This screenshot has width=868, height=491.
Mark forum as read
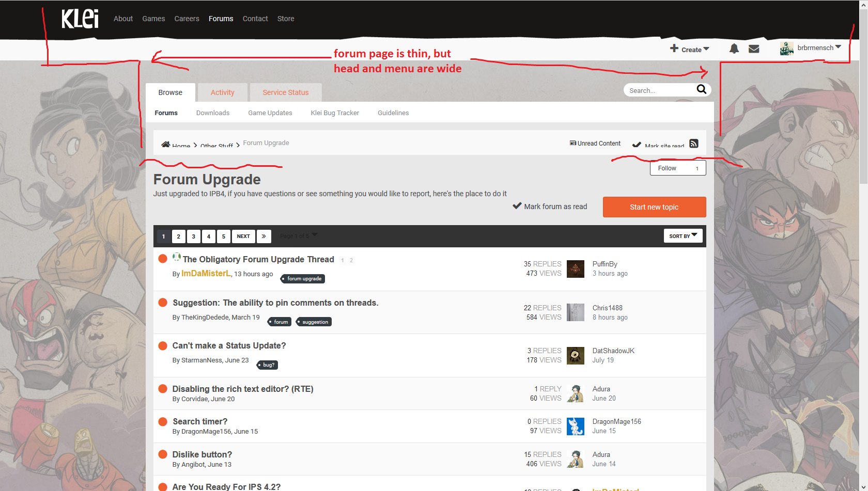(550, 207)
